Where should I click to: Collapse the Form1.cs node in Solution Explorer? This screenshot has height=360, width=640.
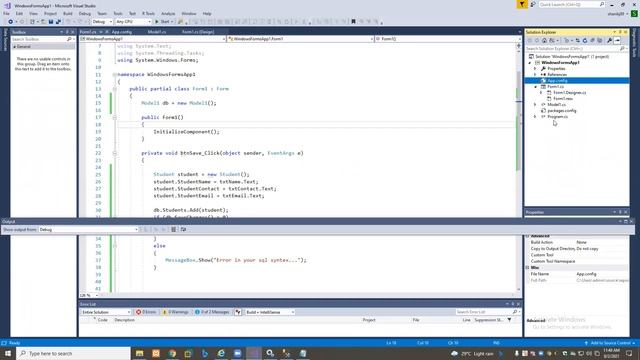[535, 87]
